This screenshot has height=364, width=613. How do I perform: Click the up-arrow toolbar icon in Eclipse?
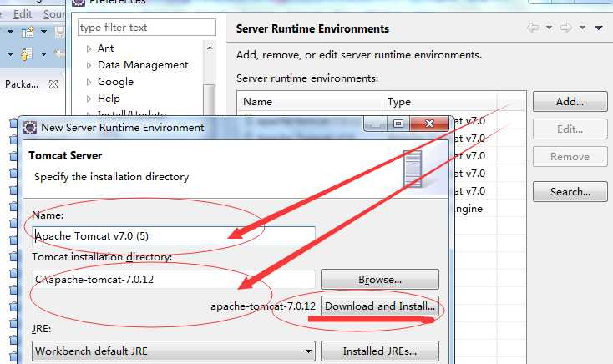click(25, 54)
